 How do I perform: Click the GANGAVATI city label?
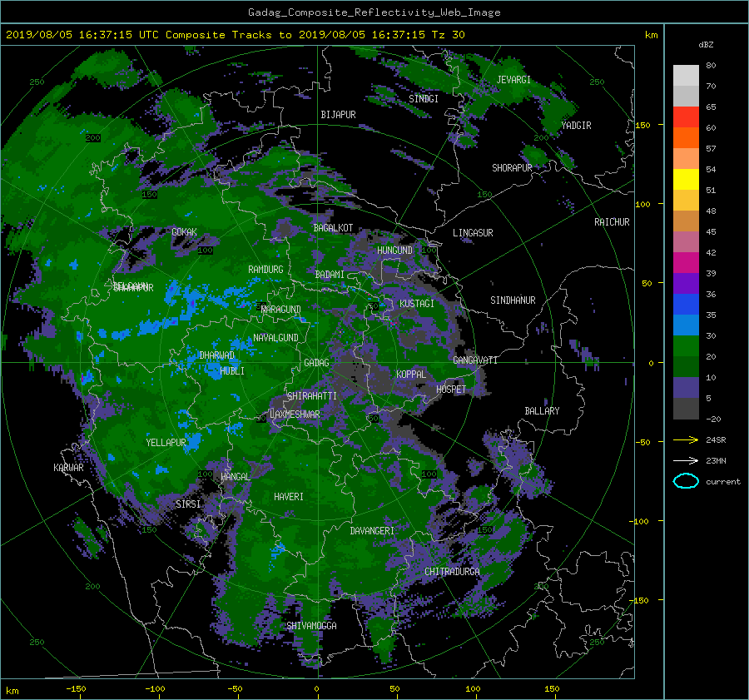475,360
